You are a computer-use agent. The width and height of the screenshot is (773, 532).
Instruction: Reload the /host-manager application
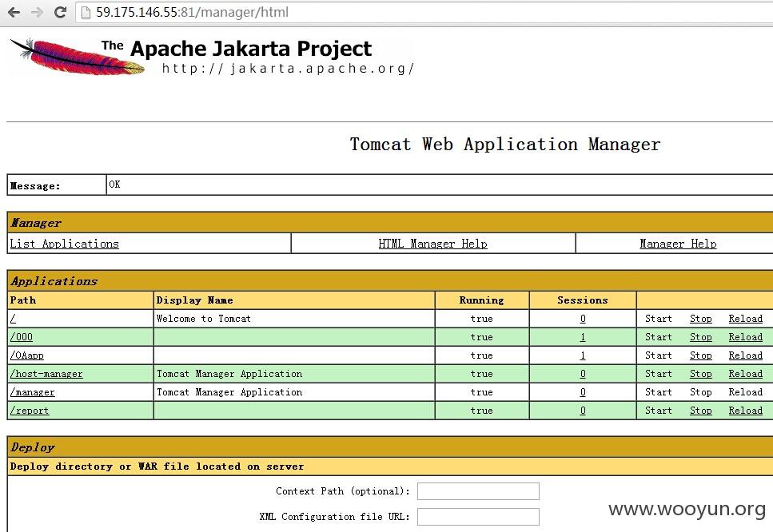click(x=745, y=374)
